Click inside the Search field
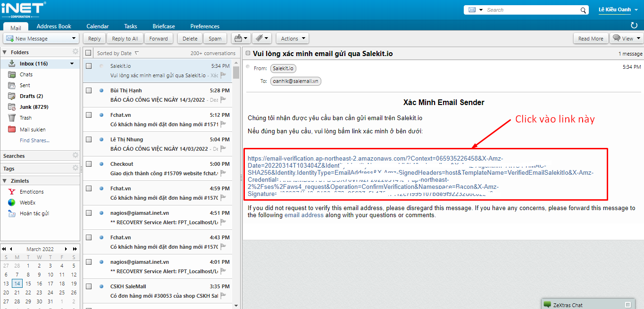The image size is (644, 309). (x=532, y=10)
